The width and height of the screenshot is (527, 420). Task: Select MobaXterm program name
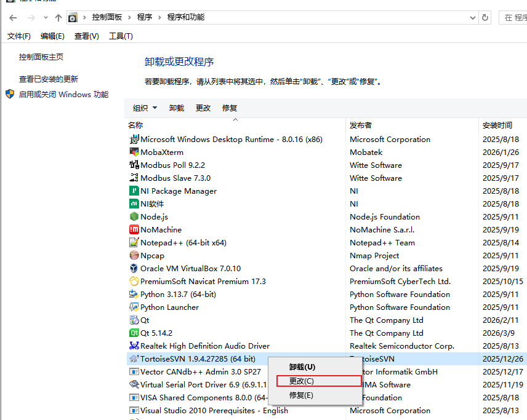(162, 152)
